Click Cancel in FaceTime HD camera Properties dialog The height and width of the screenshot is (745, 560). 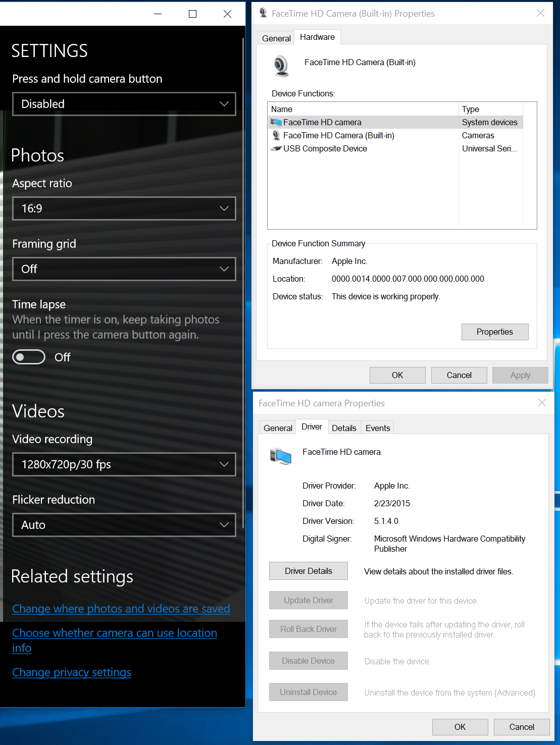(522, 727)
